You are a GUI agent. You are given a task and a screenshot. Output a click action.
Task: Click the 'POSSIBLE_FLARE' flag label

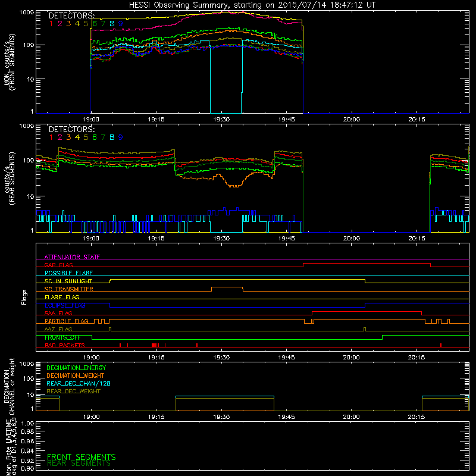click(68, 273)
